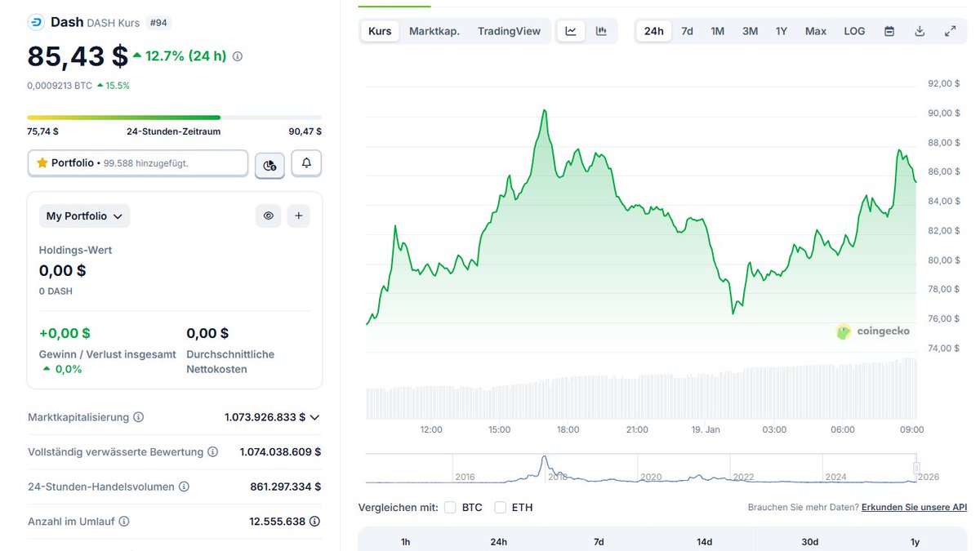The height and width of the screenshot is (551, 980).
Task: Enable the ETH comparison checkbox
Action: 500,507
